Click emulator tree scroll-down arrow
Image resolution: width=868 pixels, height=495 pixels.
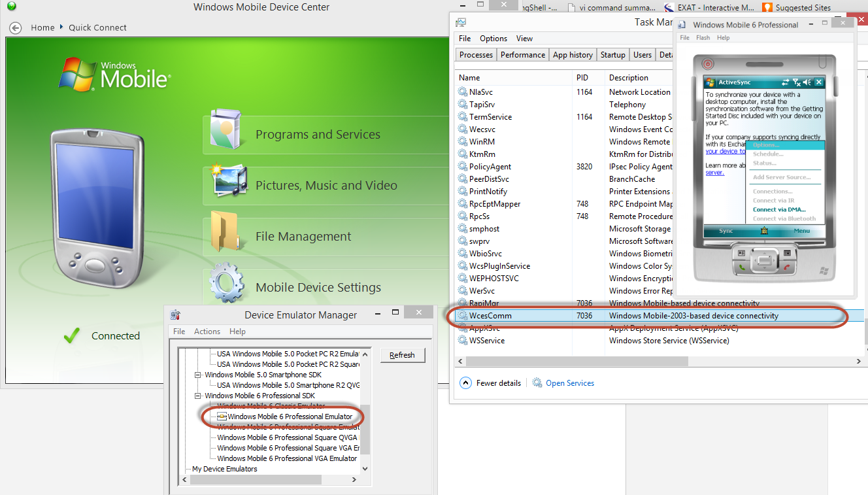pyautogui.click(x=365, y=469)
